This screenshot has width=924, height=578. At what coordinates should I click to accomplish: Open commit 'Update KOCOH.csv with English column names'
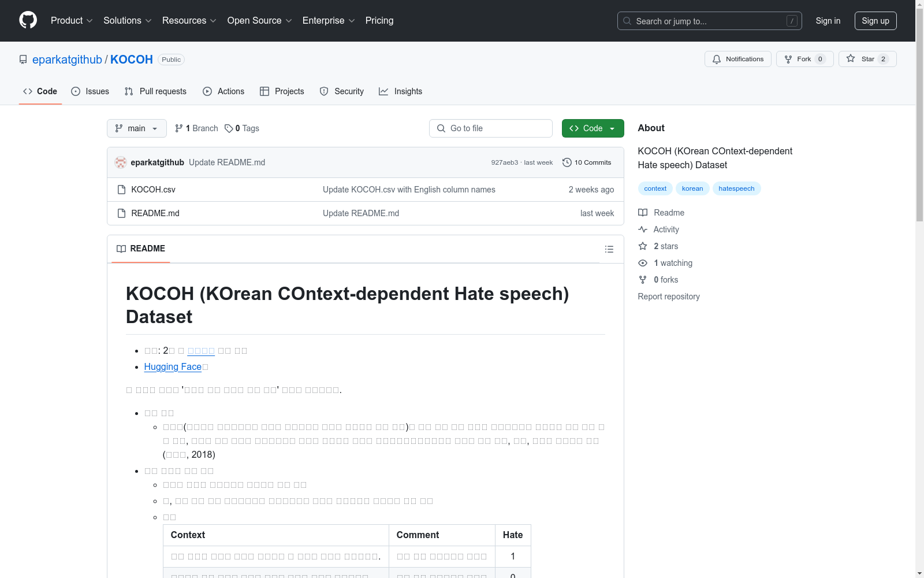409,190
